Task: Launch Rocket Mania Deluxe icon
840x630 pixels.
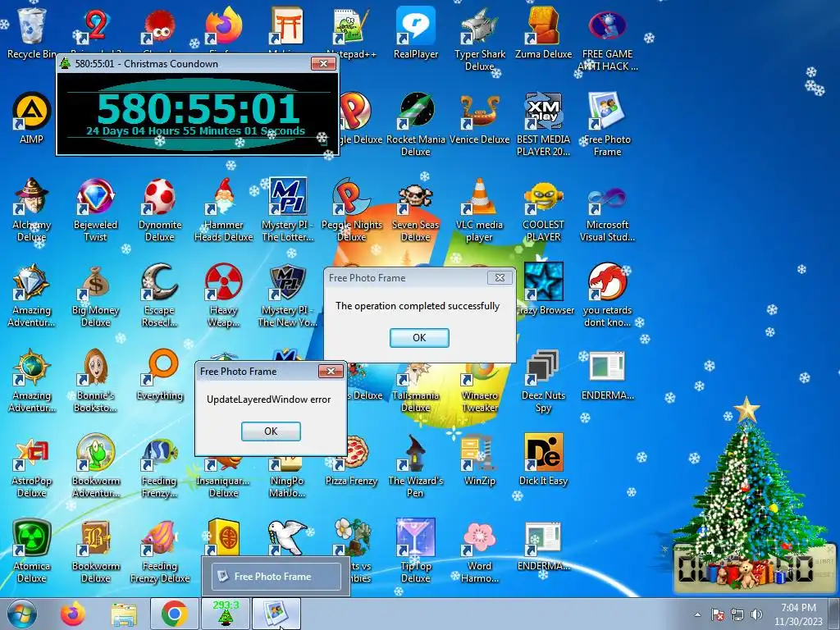Action: (x=416, y=125)
